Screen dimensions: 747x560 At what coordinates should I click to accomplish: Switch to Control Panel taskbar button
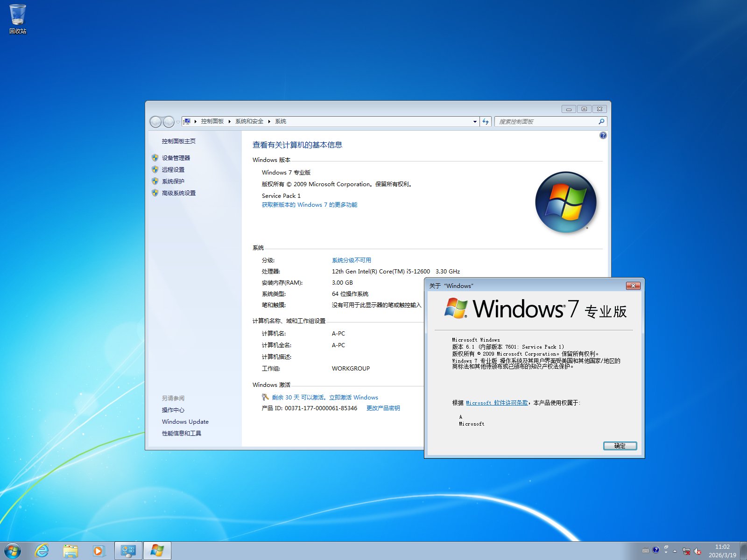[x=128, y=551]
